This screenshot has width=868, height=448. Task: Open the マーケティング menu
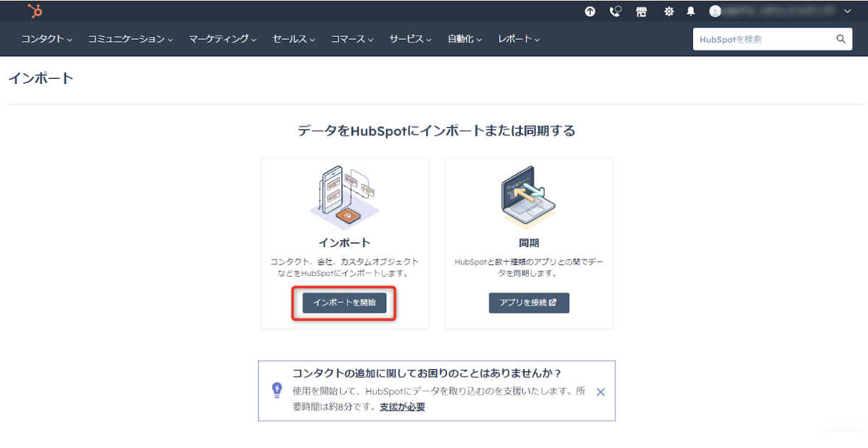click(x=223, y=39)
